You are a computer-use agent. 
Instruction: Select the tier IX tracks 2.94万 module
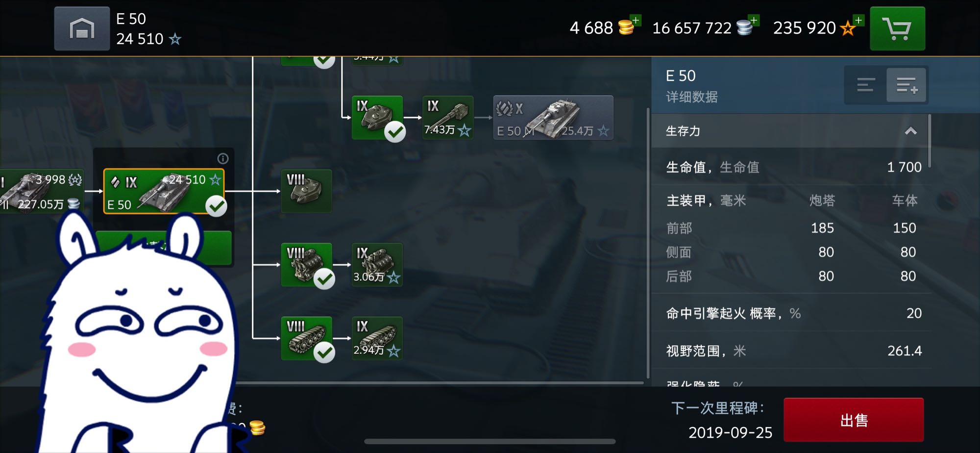coord(377,338)
